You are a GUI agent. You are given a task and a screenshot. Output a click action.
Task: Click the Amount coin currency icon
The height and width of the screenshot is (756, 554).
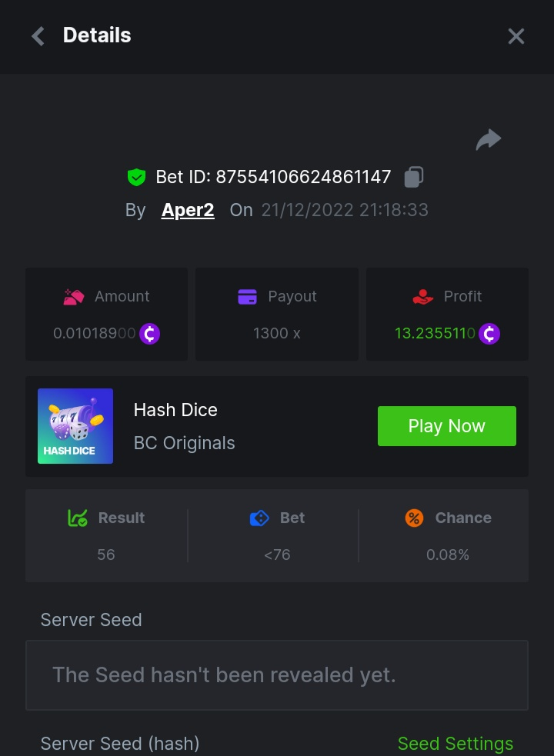pos(150,334)
